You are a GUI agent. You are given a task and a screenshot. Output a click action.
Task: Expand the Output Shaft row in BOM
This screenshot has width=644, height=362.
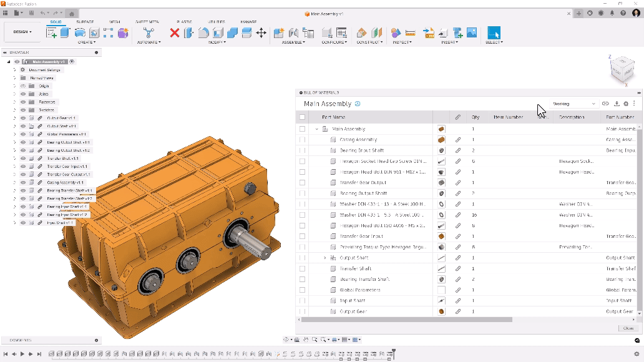[325, 258]
